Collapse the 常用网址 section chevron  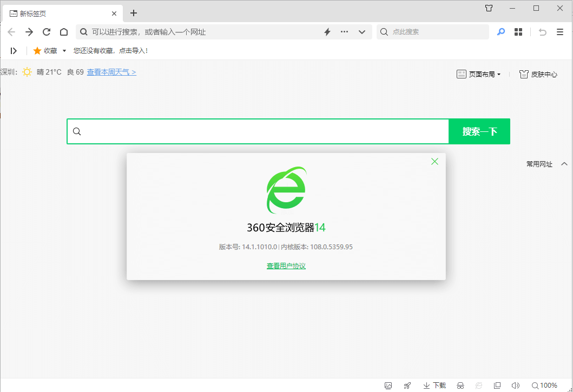click(564, 164)
